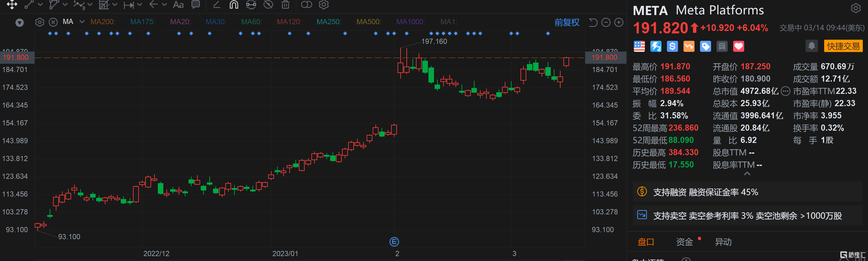Image resolution: width=868 pixels, height=261 pixels.
Task: Zoom out chart with minus button
Action: [606, 23]
